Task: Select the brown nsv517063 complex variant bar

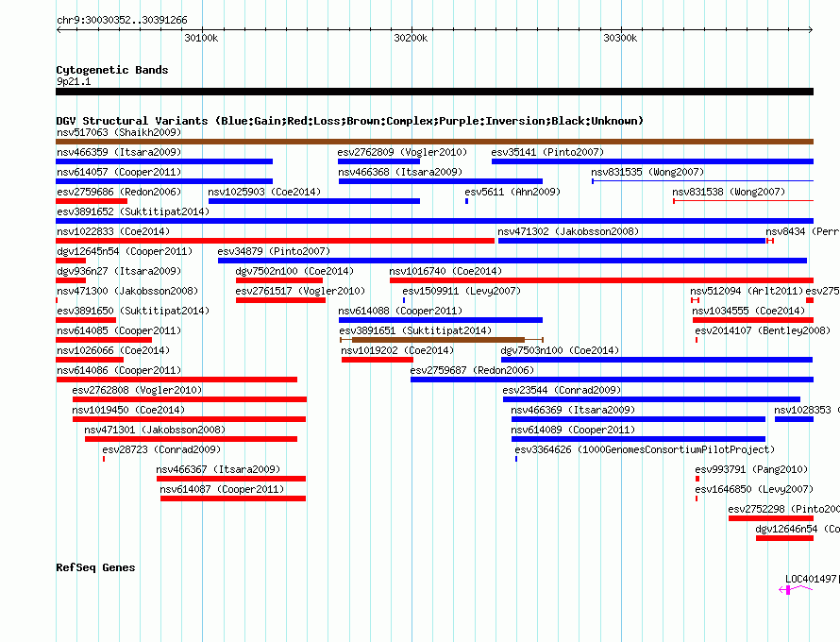Action: [x=434, y=142]
